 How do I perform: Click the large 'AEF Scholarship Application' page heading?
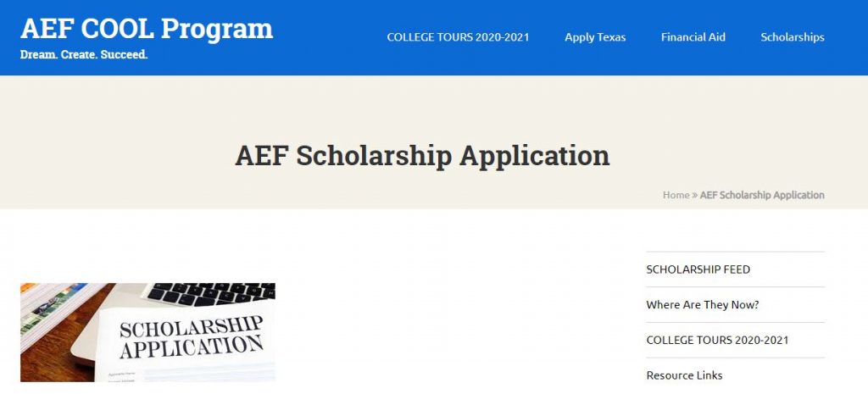point(422,156)
